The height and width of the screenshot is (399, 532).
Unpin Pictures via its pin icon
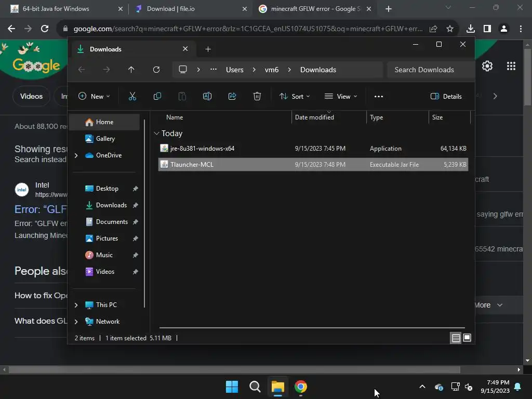click(x=136, y=238)
